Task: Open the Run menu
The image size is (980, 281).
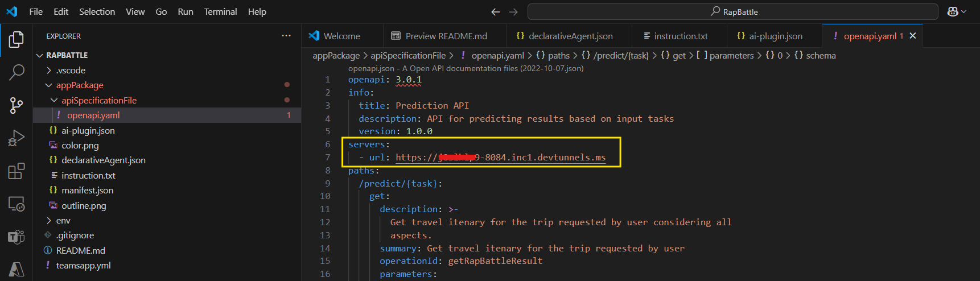Action: [x=186, y=11]
